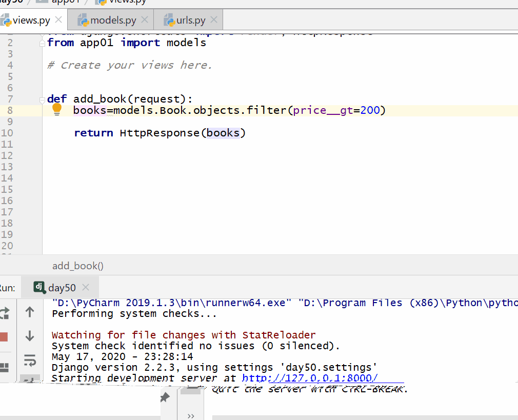
Task: Close the day50 run tab
Action: 86,287
